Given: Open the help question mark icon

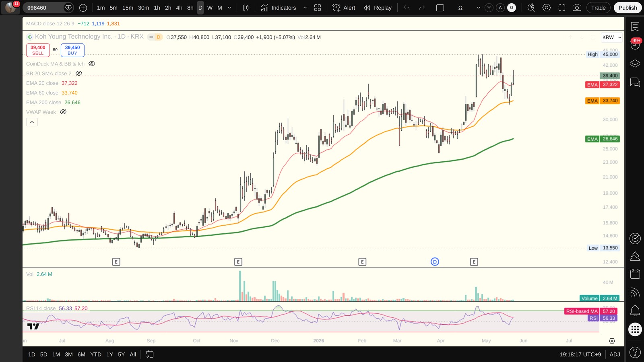Looking at the screenshot, I should click(x=635, y=353).
